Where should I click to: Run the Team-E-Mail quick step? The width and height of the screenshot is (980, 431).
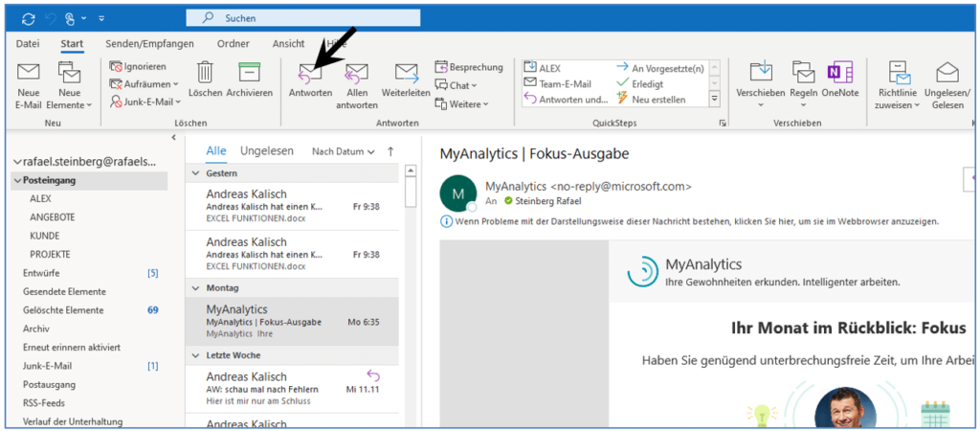(558, 84)
